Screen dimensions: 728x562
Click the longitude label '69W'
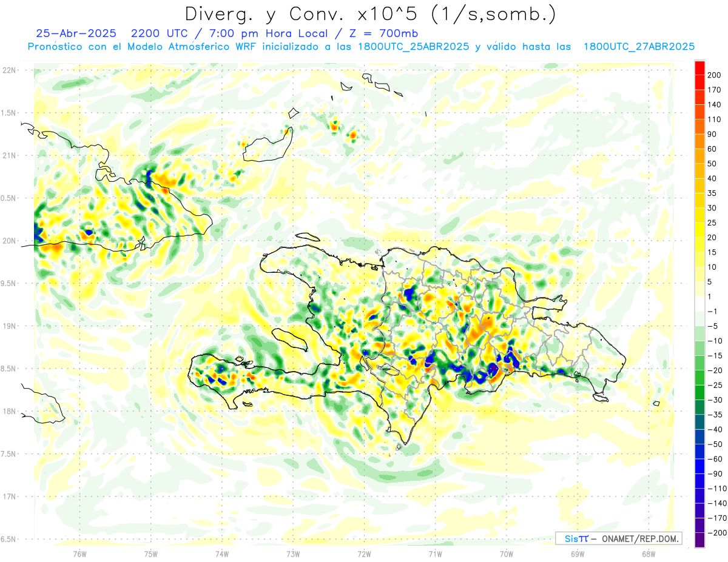pos(578,554)
